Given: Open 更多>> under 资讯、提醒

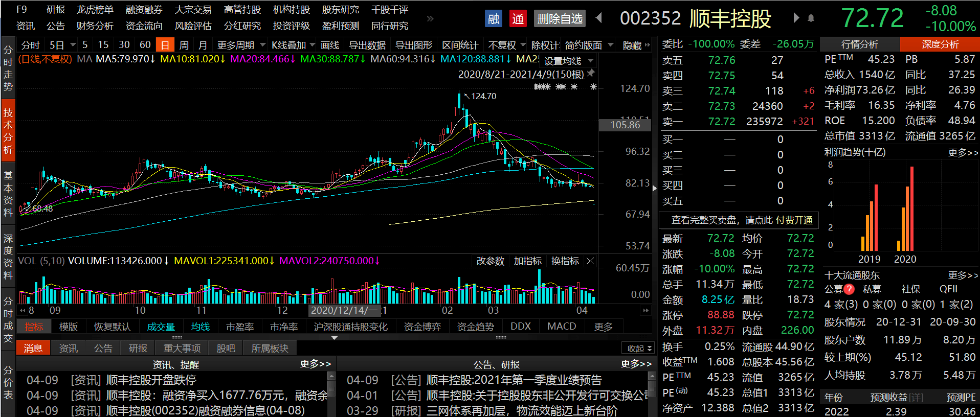Looking at the screenshot, I should (315, 364).
